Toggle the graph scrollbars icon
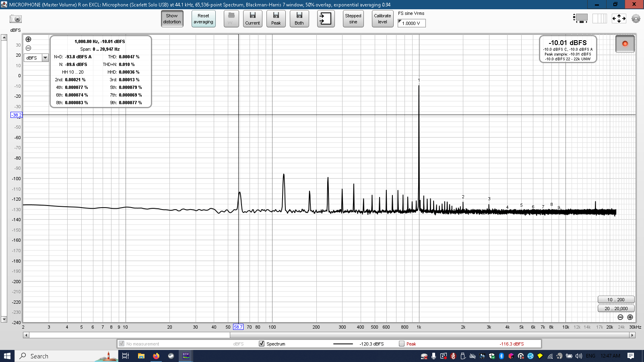The height and width of the screenshot is (362, 644). 580,18
